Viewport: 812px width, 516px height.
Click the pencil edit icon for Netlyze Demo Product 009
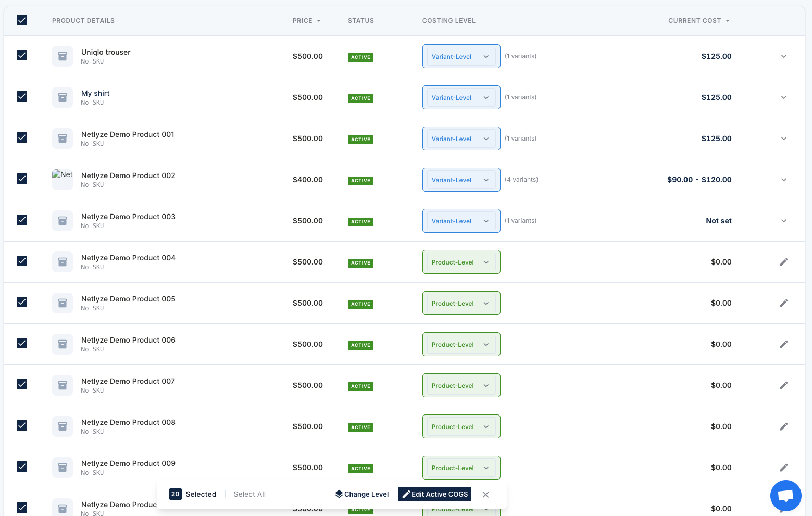[783, 468]
